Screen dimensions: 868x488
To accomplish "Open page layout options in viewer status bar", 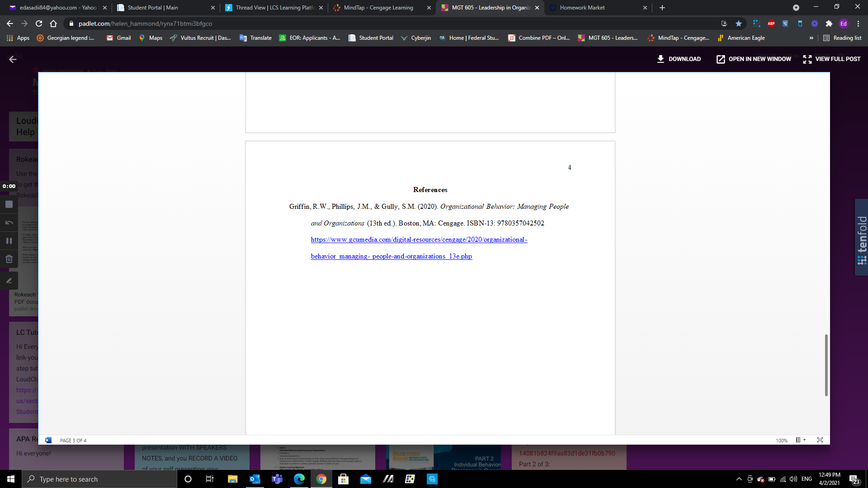I will (801, 440).
